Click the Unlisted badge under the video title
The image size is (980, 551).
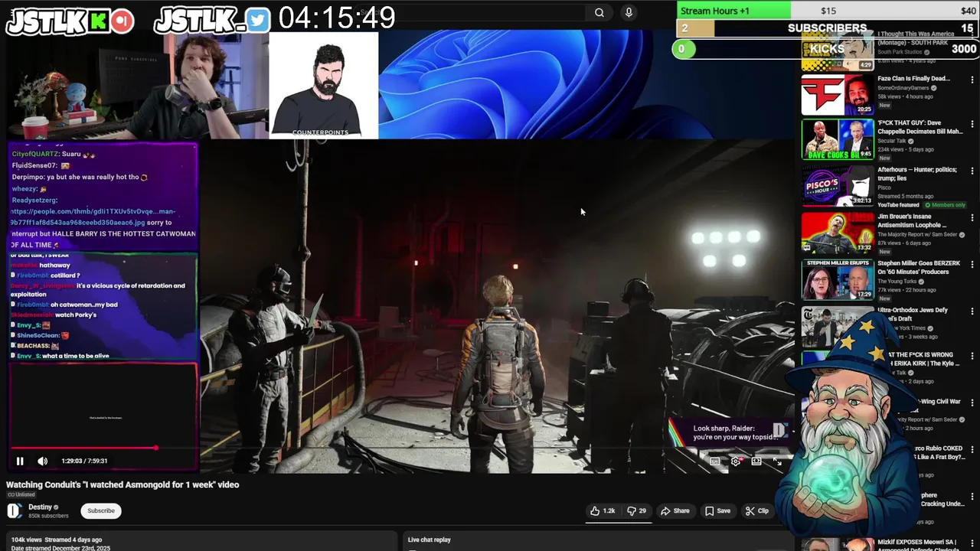tap(21, 494)
